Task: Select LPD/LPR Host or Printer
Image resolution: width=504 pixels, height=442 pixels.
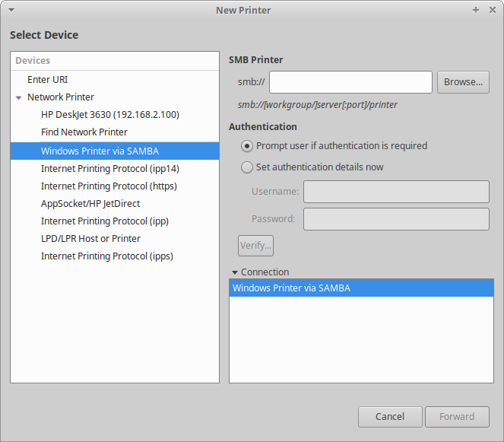Action: (90, 238)
